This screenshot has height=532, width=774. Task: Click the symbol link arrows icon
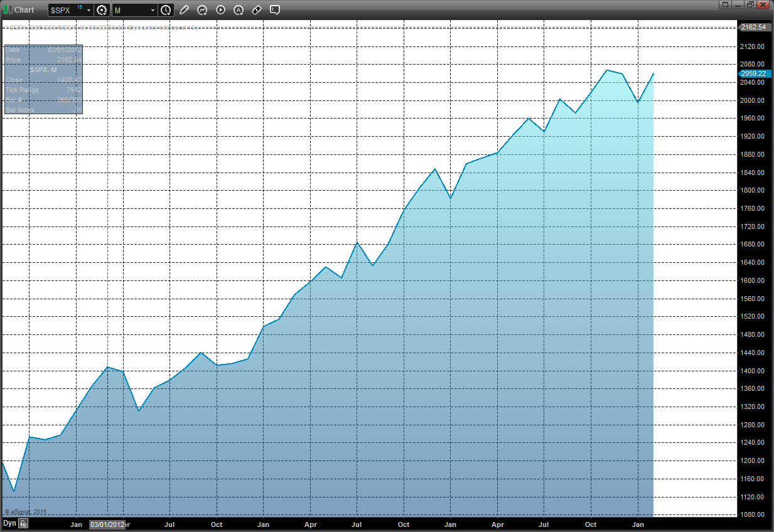click(x=257, y=10)
